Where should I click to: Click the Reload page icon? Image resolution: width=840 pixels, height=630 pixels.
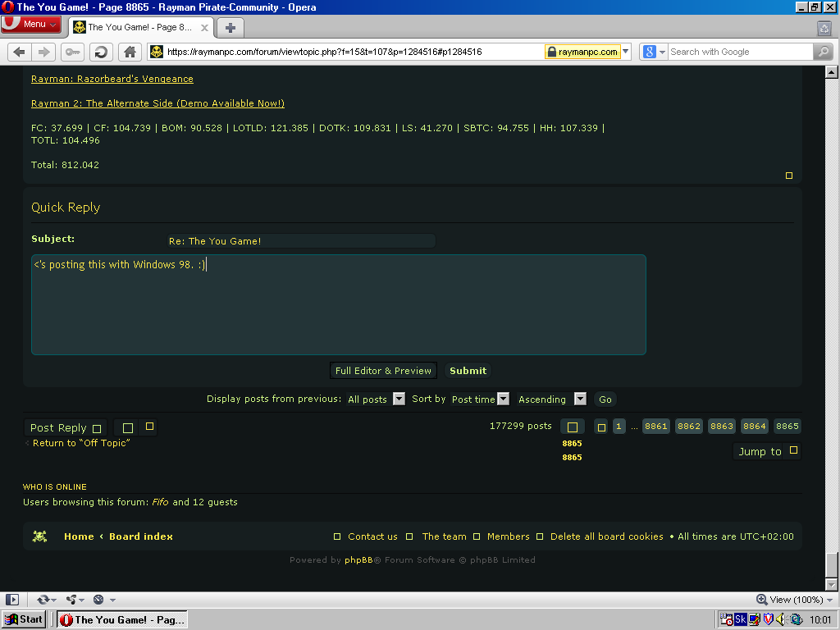tap(101, 52)
